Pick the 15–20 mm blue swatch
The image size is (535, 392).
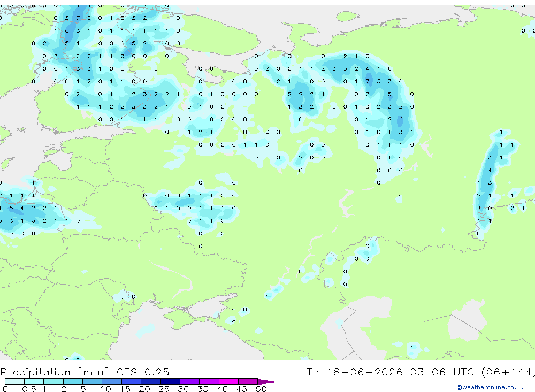coord(132,381)
